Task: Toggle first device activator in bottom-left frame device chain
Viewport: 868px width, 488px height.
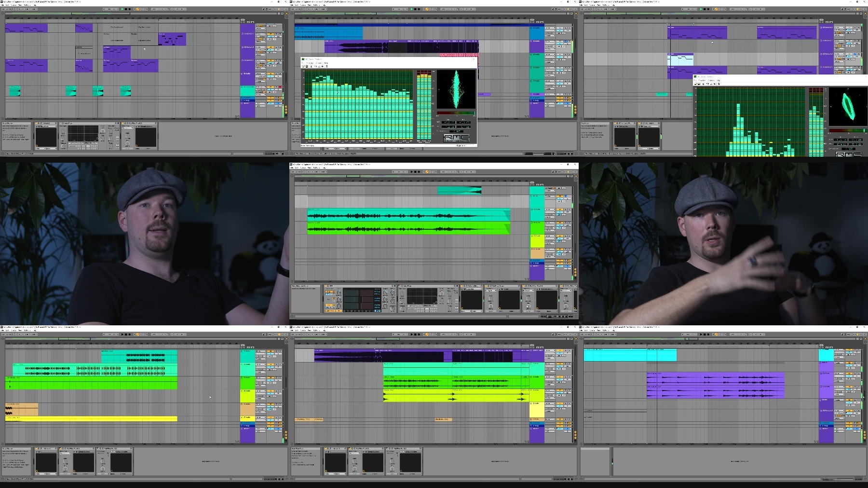Action: pyautogui.click(x=36, y=449)
